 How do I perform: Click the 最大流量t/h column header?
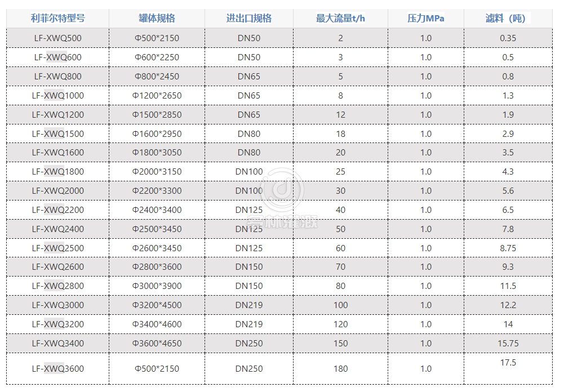click(x=340, y=18)
